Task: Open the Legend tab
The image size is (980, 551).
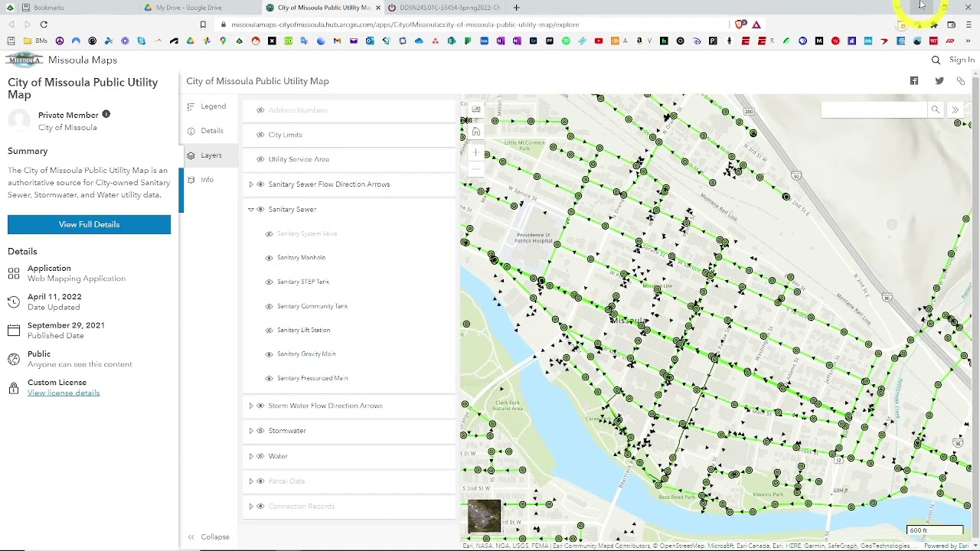Action: (207, 106)
